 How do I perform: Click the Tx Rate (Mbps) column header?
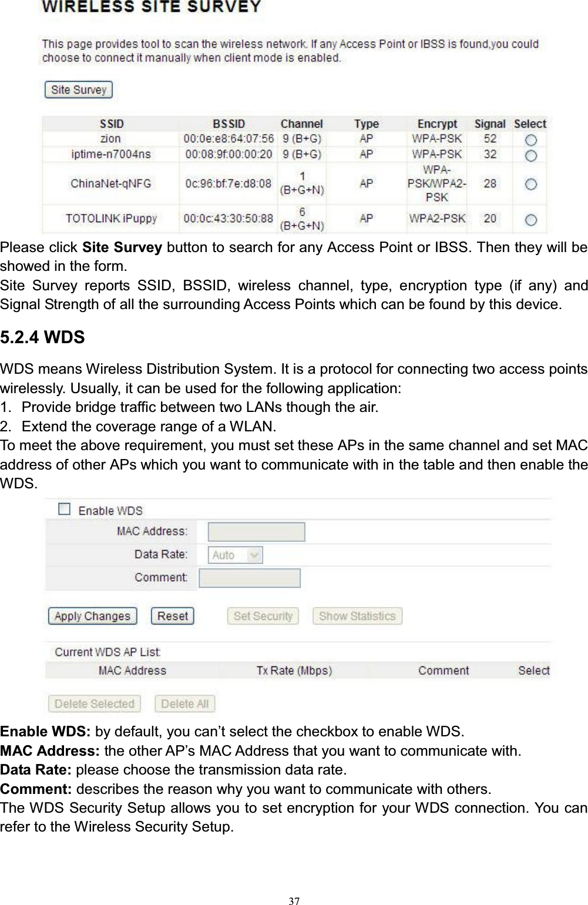click(294, 671)
